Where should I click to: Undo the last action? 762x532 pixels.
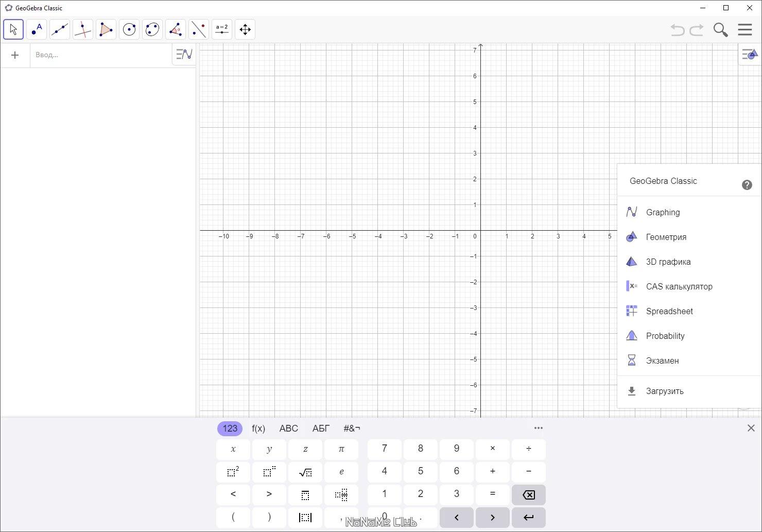coord(678,30)
